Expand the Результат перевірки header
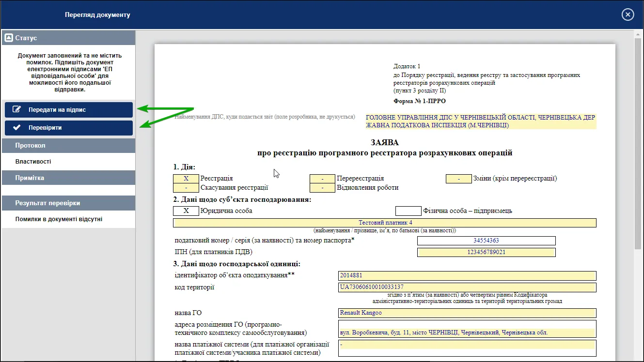 (68, 203)
